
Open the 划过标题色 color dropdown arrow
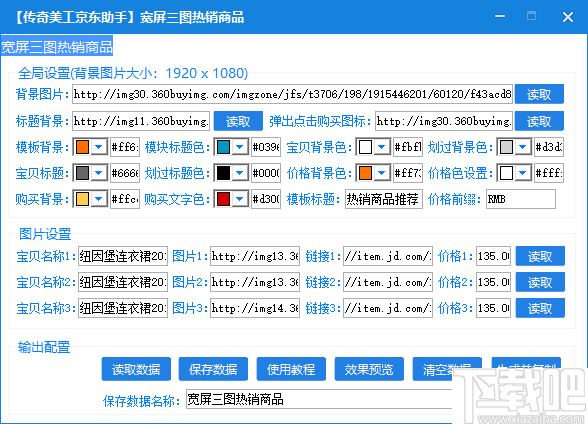pos(240,173)
